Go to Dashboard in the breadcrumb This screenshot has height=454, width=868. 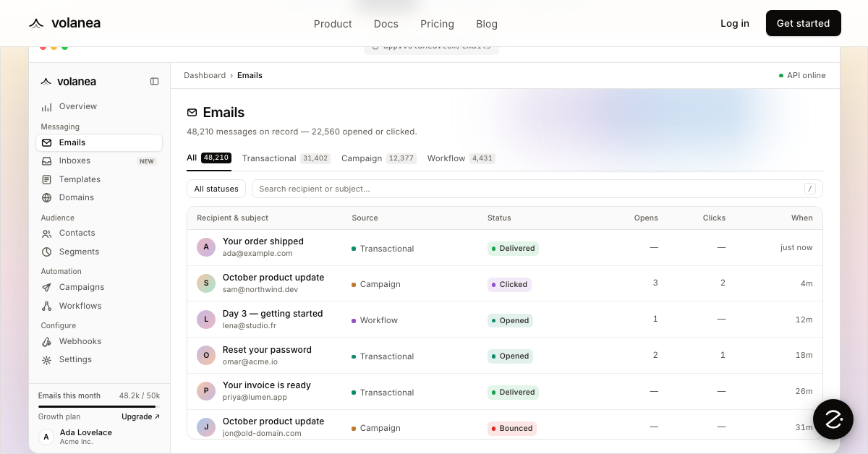coord(205,75)
